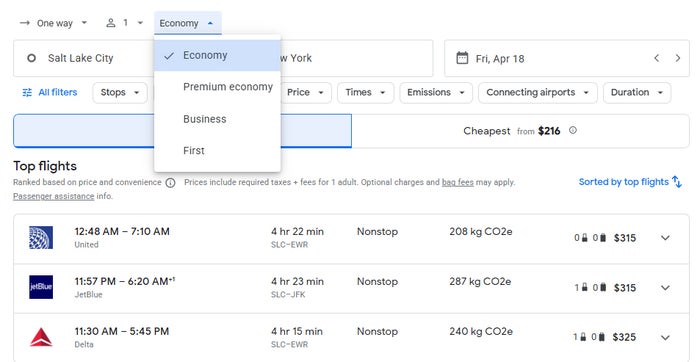Click the one-way arrow icon

pyautogui.click(x=25, y=23)
